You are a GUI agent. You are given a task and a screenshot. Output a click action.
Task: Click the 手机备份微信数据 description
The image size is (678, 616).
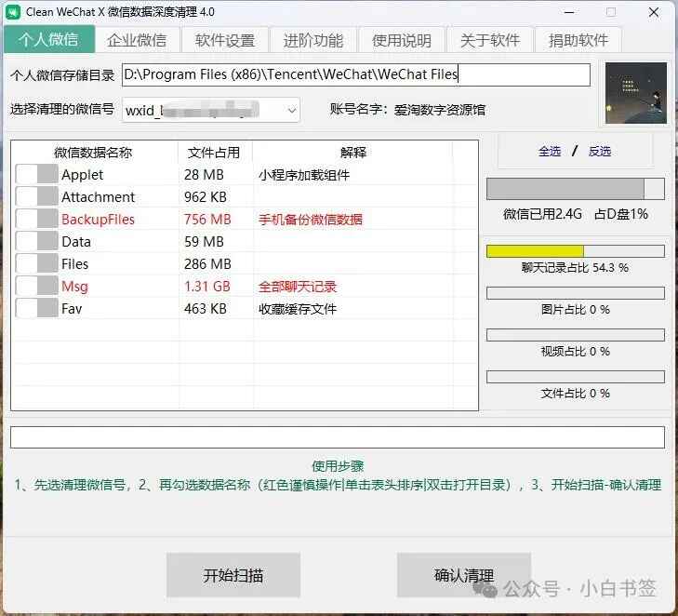click(x=311, y=220)
